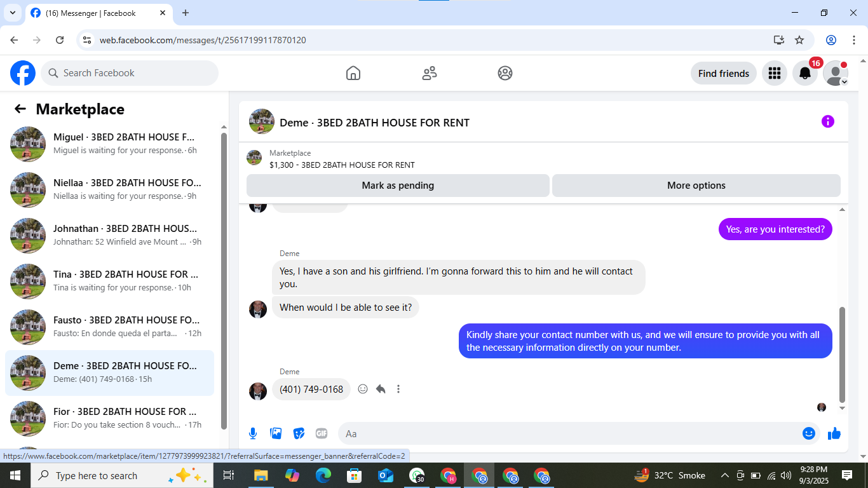Open the browser tab search dropdown
The height and width of the screenshot is (488, 868).
12,13
